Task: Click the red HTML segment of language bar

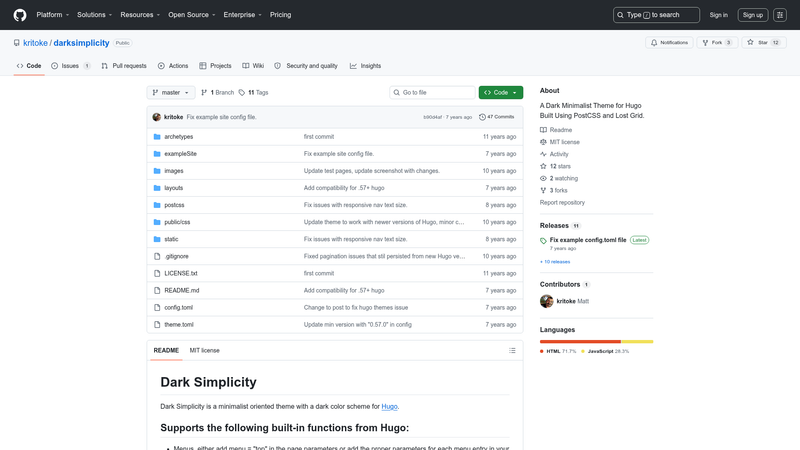Action: (x=580, y=341)
